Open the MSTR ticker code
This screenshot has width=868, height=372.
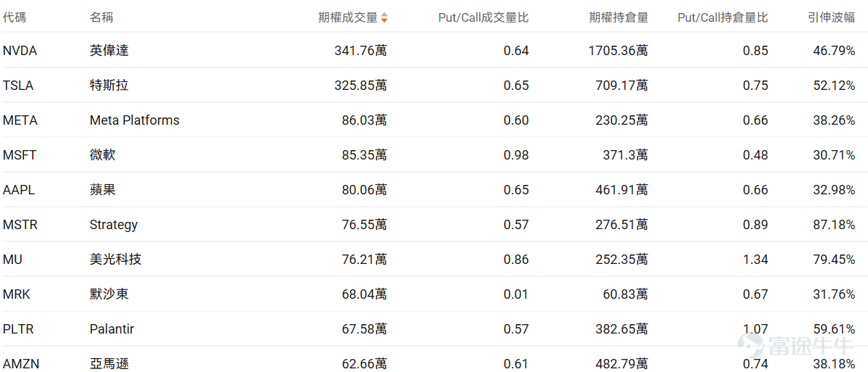pos(20,226)
